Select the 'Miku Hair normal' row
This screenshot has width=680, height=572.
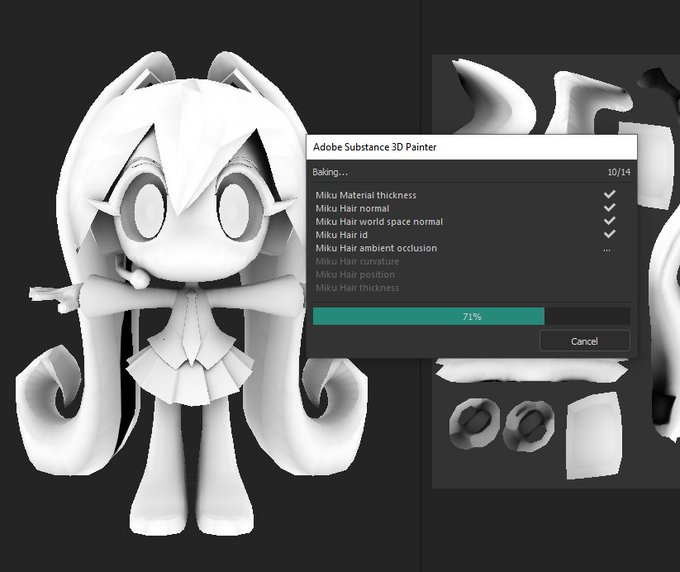click(471, 209)
